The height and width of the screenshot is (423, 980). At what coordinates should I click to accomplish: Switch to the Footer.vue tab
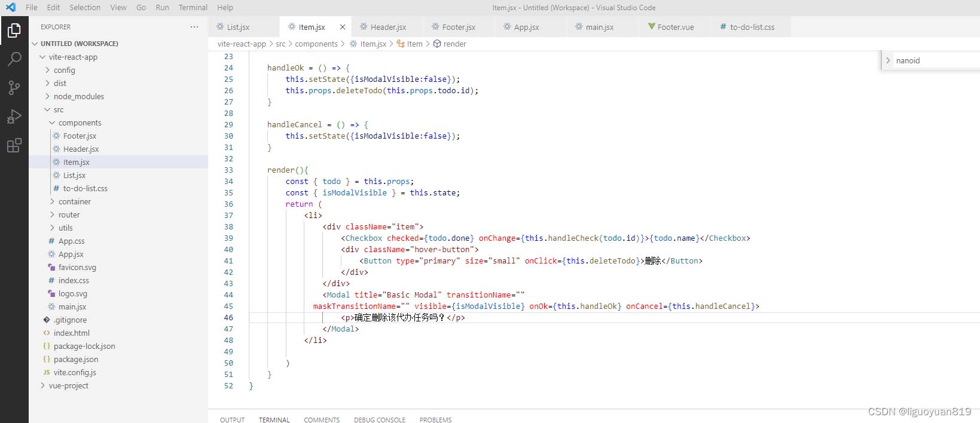point(675,27)
